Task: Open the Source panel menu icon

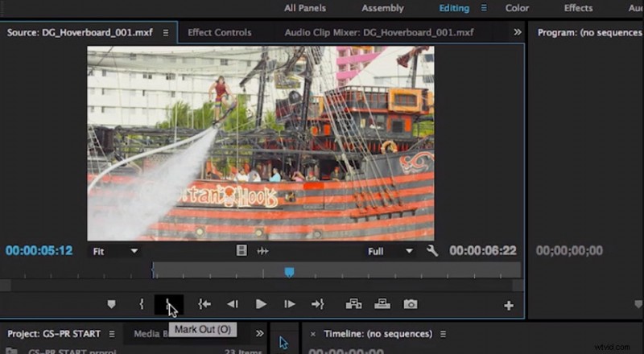Action: (x=166, y=32)
